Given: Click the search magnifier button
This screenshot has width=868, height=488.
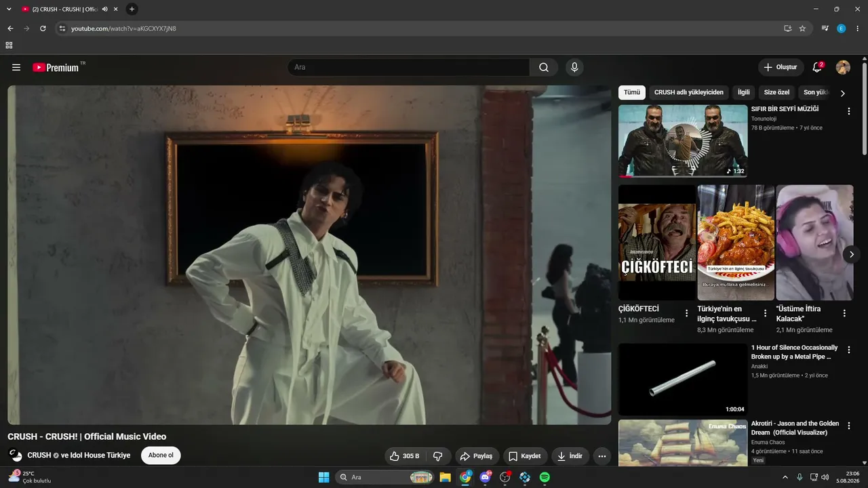Looking at the screenshot, I should 544,67.
